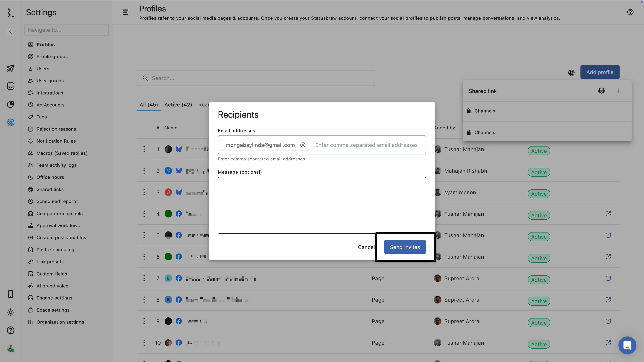Open row 1 three-dot options menu
644x362 pixels.
(x=144, y=149)
